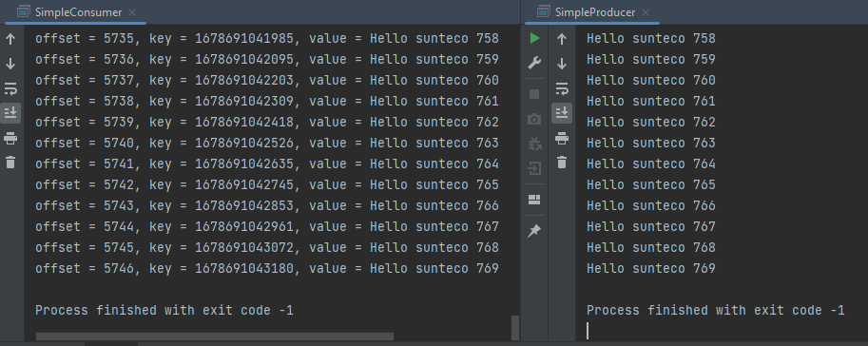Screen dimensions: 868x346
Task: Click the SimpleConsumer horizontal scrollbar
Action: tap(215, 336)
